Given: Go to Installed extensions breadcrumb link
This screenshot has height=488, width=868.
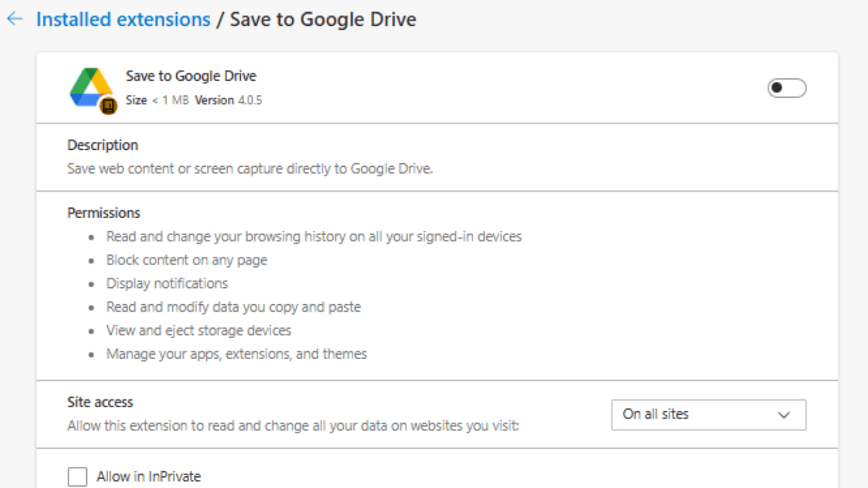Looking at the screenshot, I should click(123, 19).
